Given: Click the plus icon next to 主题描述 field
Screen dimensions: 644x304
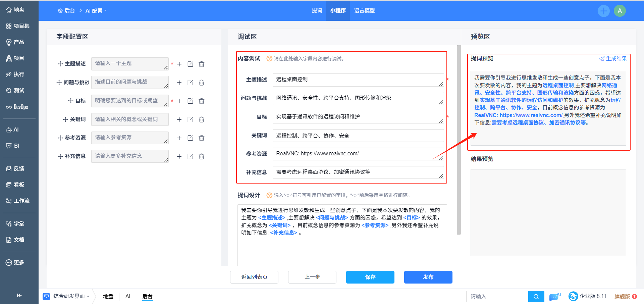Looking at the screenshot, I should click(x=179, y=64).
